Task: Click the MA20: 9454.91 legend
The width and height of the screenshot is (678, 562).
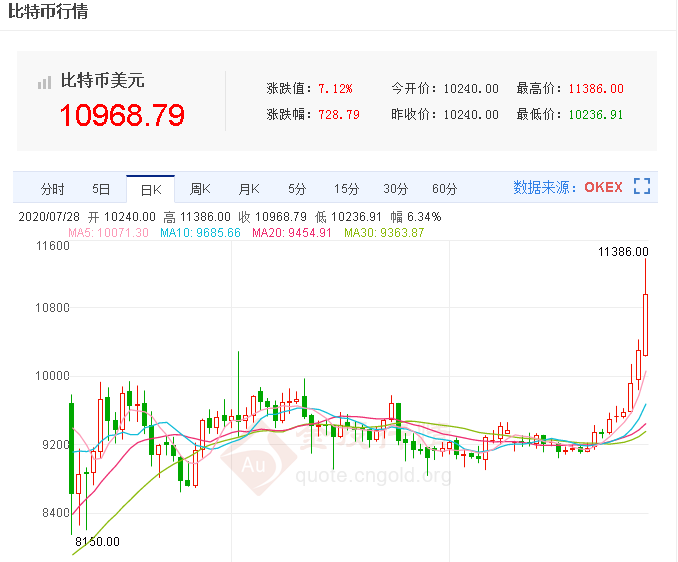Action: 292,233
